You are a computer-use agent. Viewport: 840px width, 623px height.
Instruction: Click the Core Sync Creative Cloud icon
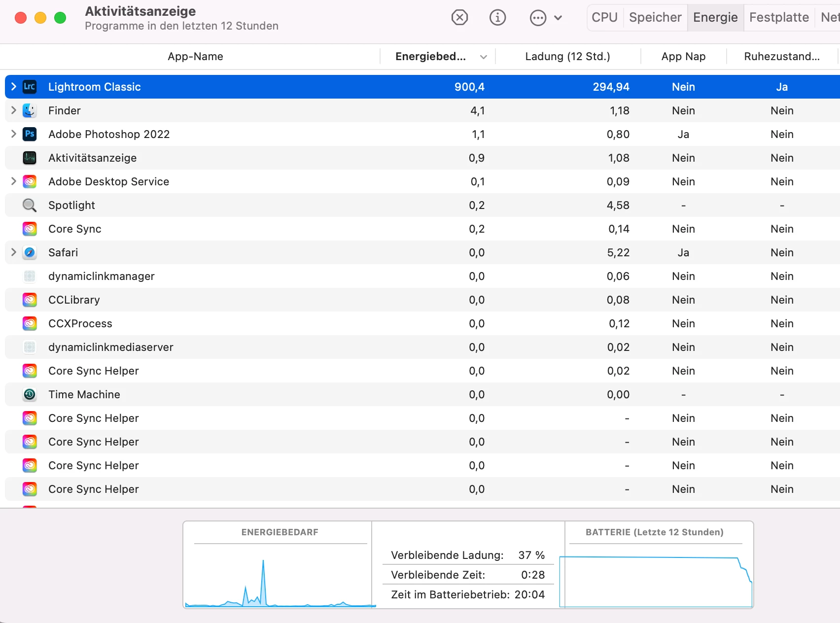tap(30, 229)
